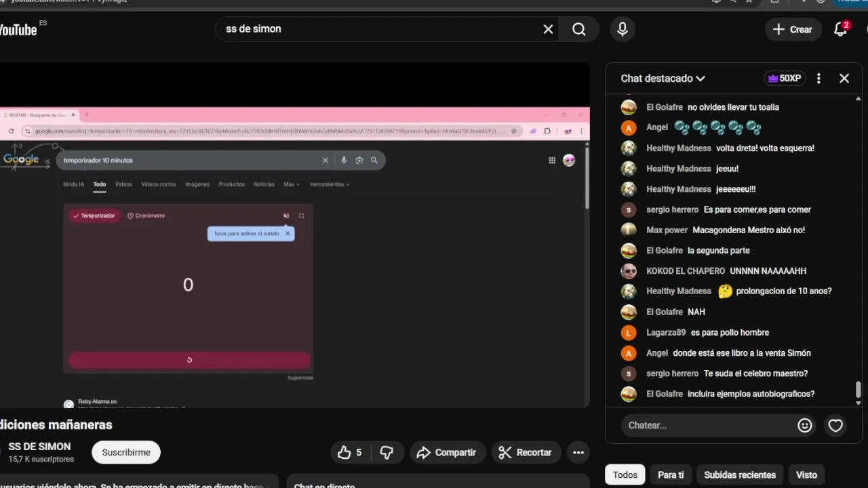Viewport: 868px width, 488px height.
Task: Clear 'temporizador 10 minutos' Google search
Action: coord(325,160)
